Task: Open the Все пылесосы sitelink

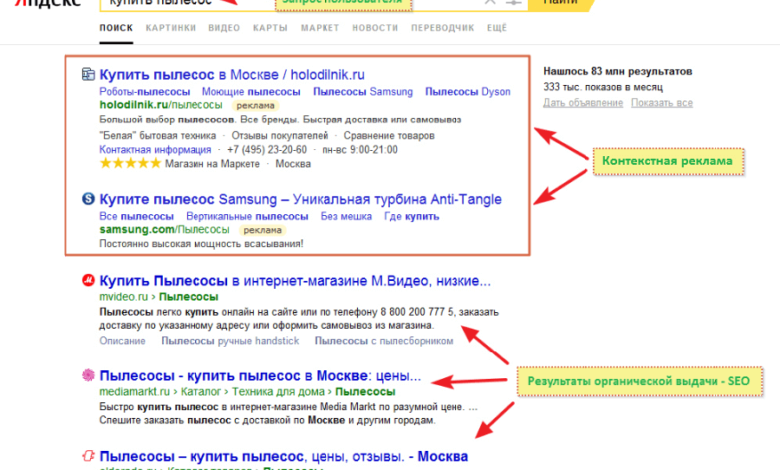Action: tap(136, 217)
